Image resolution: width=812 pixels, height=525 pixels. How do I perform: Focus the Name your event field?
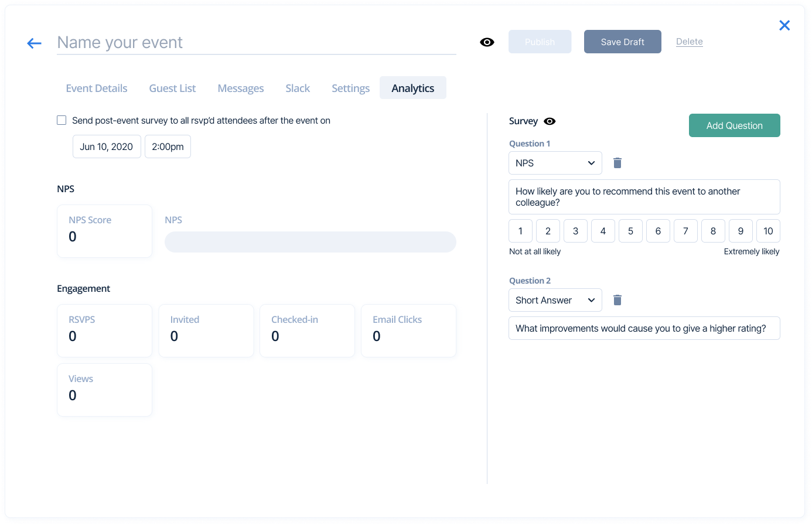(x=257, y=42)
